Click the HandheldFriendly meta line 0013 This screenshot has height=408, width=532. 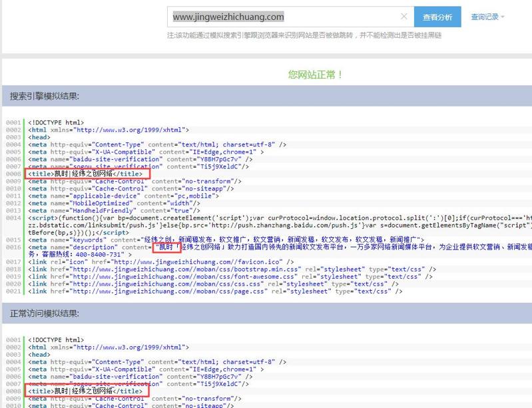tap(114, 210)
